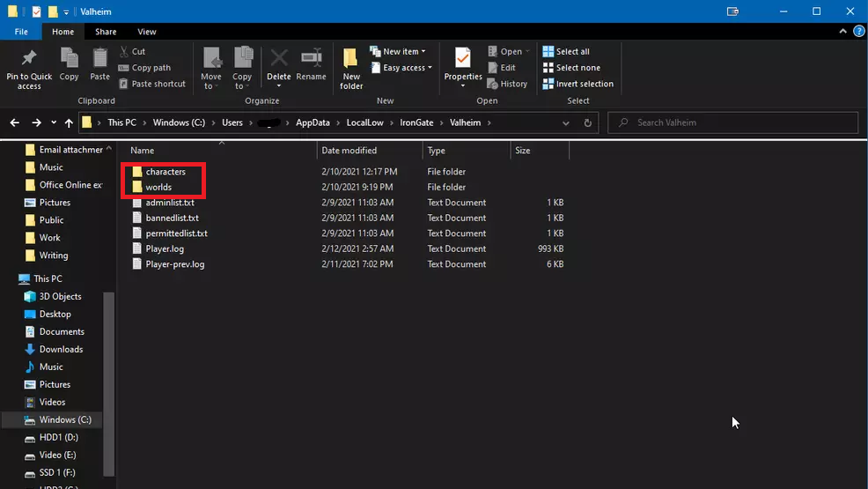Click Invert selection
The width and height of the screenshot is (868, 489).
click(577, 84)
